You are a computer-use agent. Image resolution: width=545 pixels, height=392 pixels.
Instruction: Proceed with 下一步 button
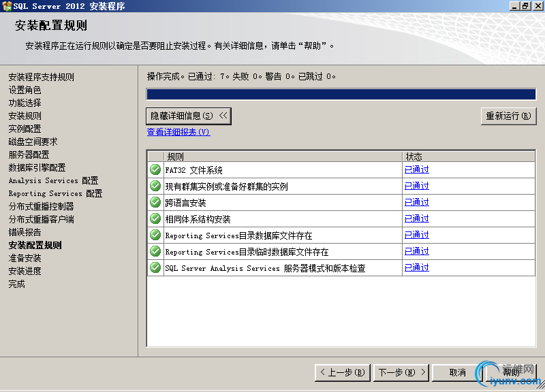[401, 372]
